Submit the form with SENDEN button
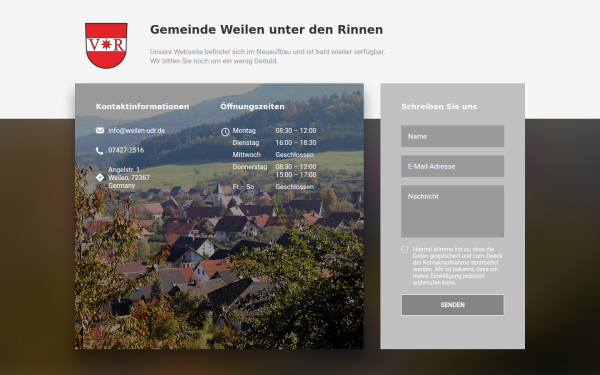Viewport: 600px width, 375px height. (x=452, y=305)
